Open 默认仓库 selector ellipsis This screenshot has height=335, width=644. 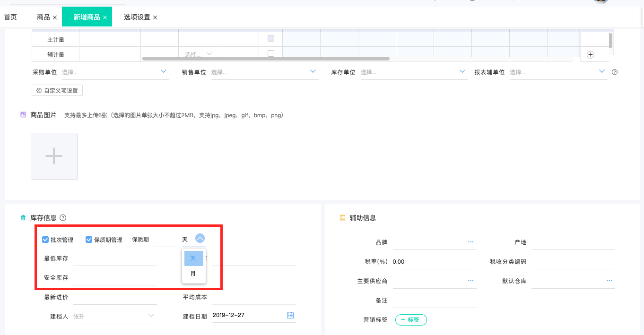(x=609, y=281)
